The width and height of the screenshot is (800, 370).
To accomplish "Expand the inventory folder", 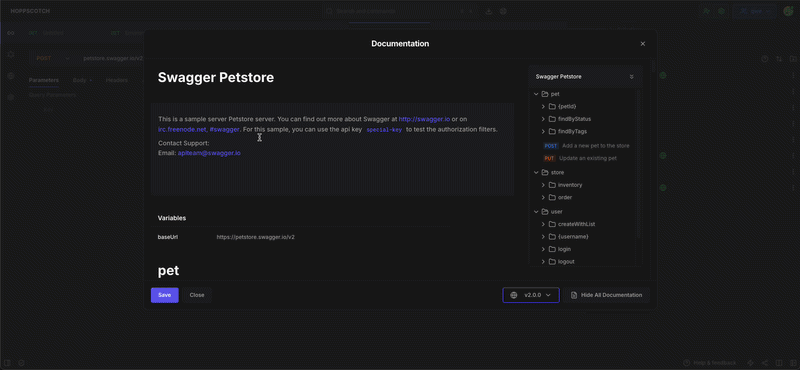I will click(x=543, y=185).
